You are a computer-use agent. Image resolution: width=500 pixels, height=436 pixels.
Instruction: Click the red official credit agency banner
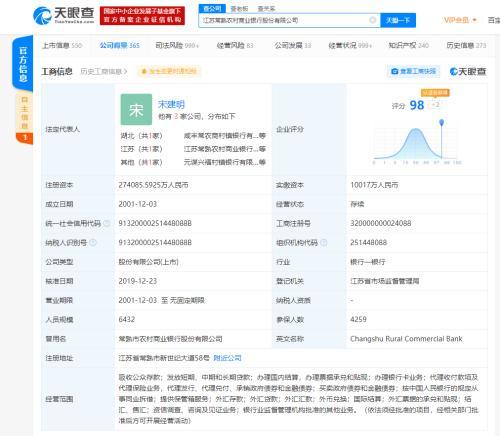point(142,15)
